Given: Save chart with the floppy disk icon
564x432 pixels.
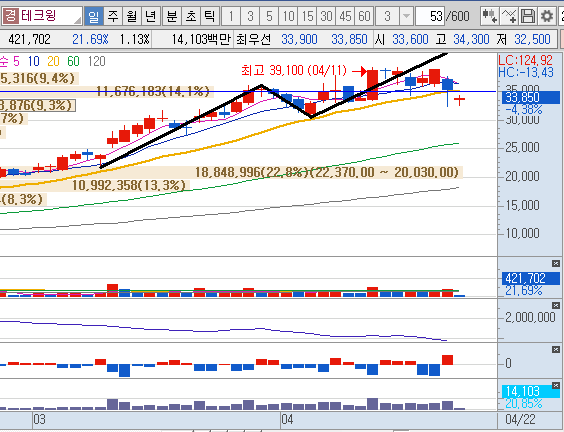Looking at the screenshot, I should point(528,16).
